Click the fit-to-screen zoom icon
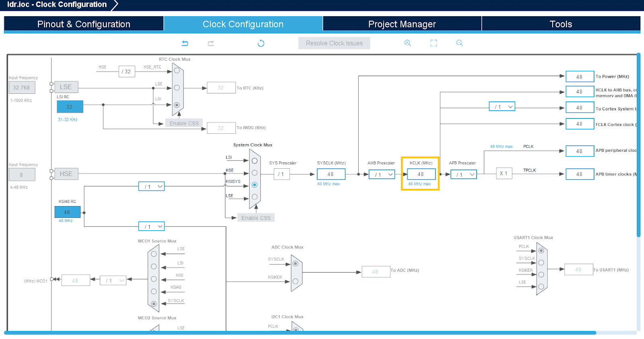644x339 pixels. click(433, 43)
